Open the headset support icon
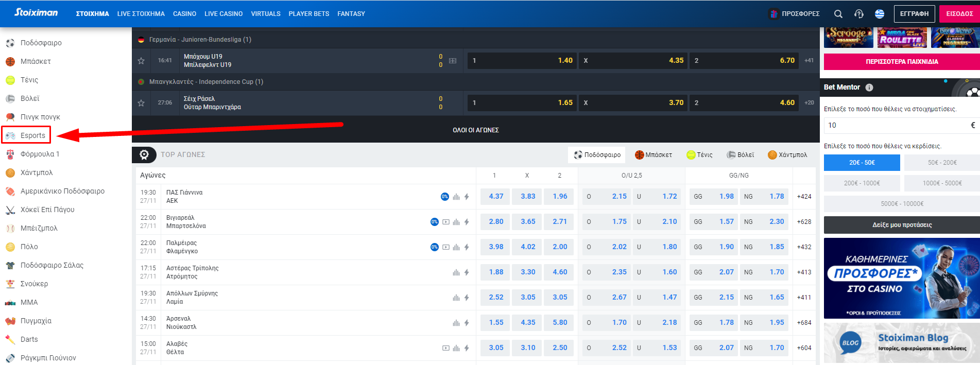The height and width of the screenshot is (365, 980). point(859,14)
